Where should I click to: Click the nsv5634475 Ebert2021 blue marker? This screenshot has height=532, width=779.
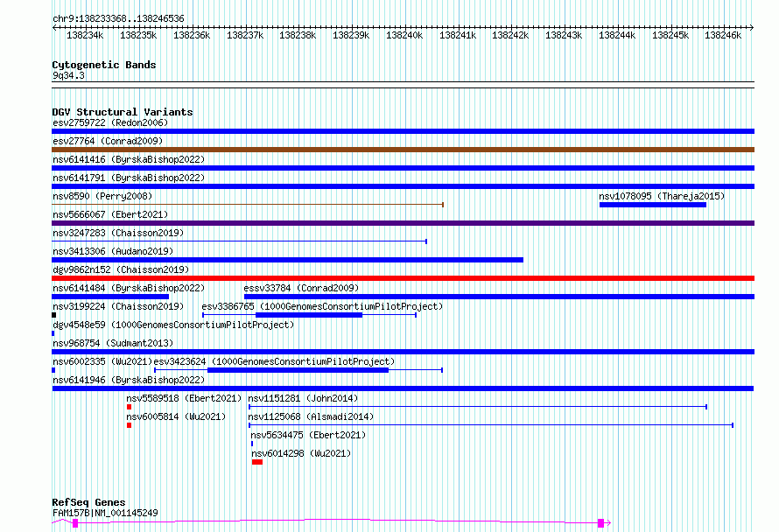coord(252,444)
